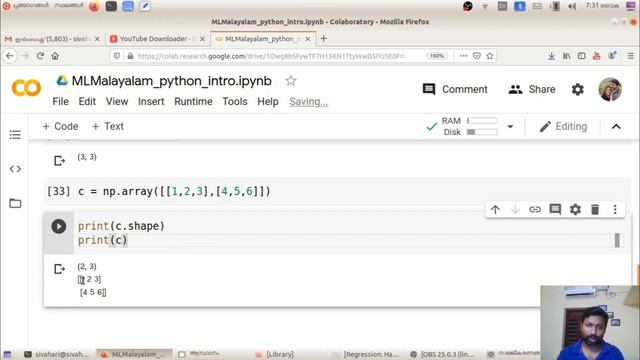Copy link to cell icon
Viewport: 640px width, 360px height.
tap(535, 209)
